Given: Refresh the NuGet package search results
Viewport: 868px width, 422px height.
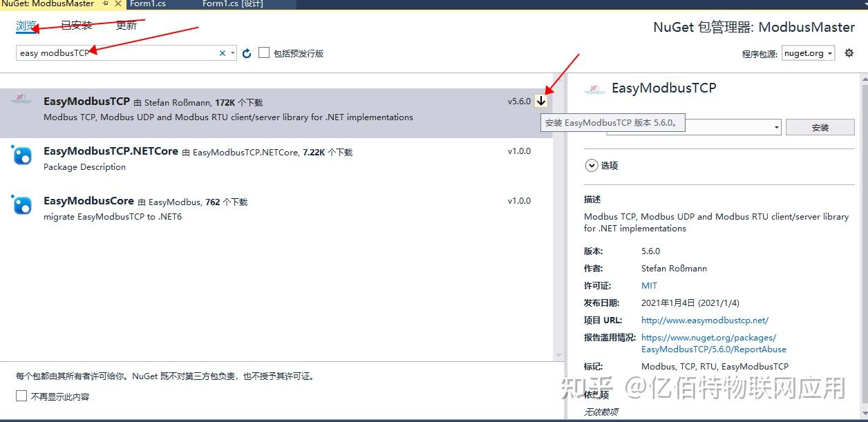Looking at the screenshot, I should pyautogui.click(x=247, y=52).
